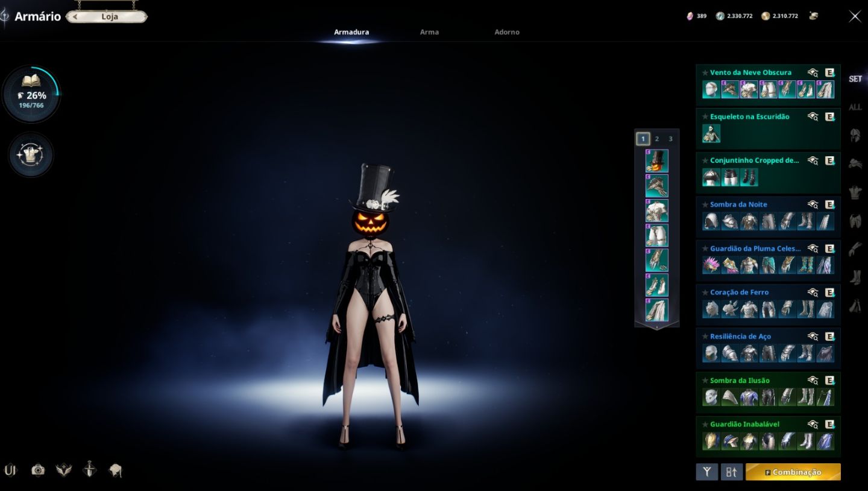868x491 pixels.
Task: Toggle the helmet head display icon
Action: pyautogui.click(x=115, y=470)
